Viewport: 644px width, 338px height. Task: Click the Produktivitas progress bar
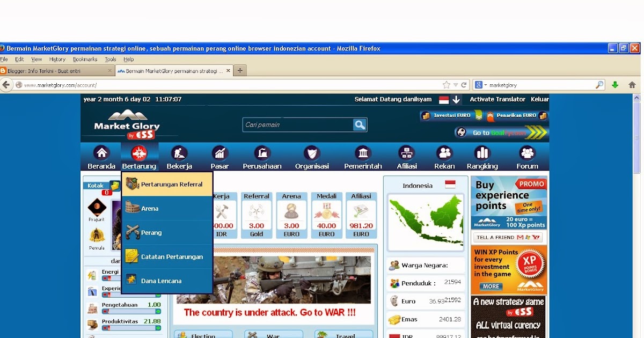(x=131, y=328)
